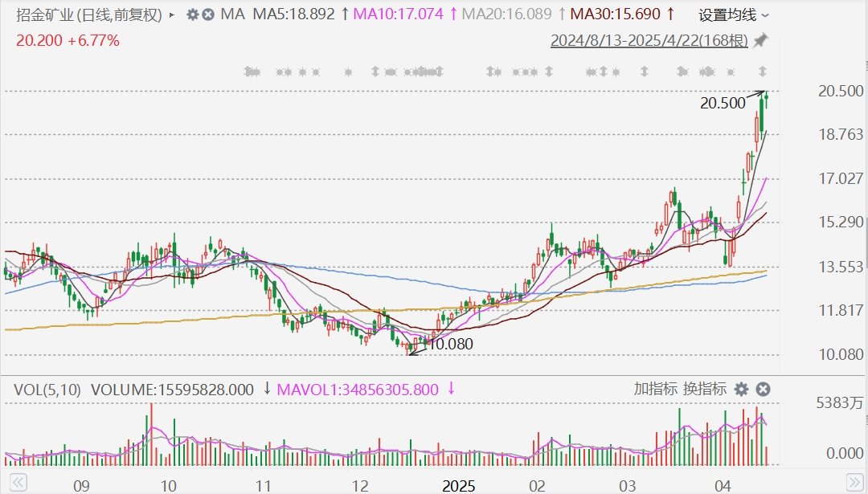The image size is (868, 494).
Task: Click the scroll-right double arrow button
Action: point(854,480)
